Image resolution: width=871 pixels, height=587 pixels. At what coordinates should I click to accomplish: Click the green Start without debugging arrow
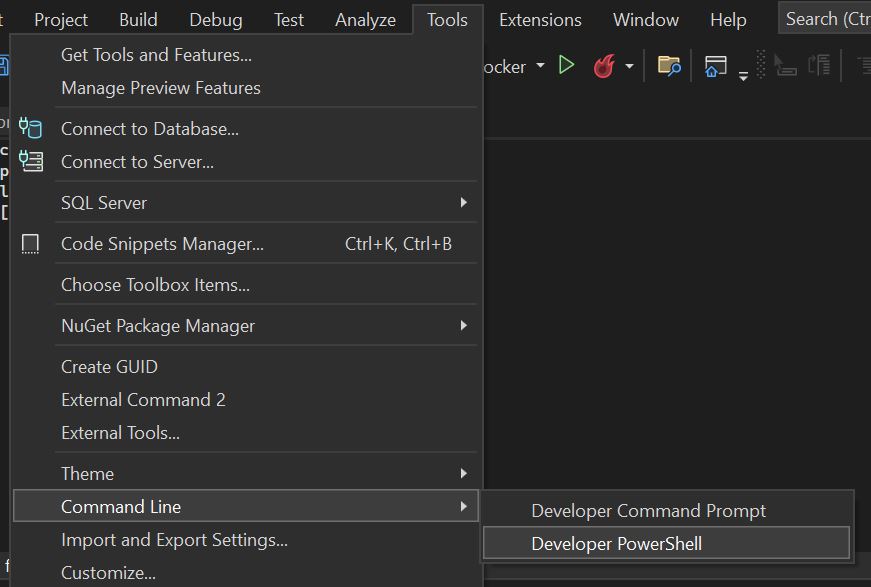[x=567, y=66]
